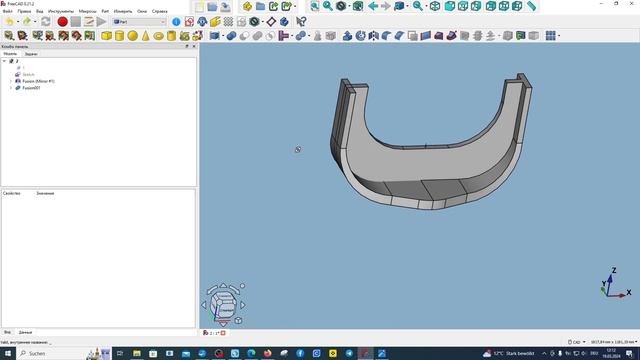This screenshot has width=640, height=360.
Task: Open the Файл menu
Action: [x=7, y=11]
